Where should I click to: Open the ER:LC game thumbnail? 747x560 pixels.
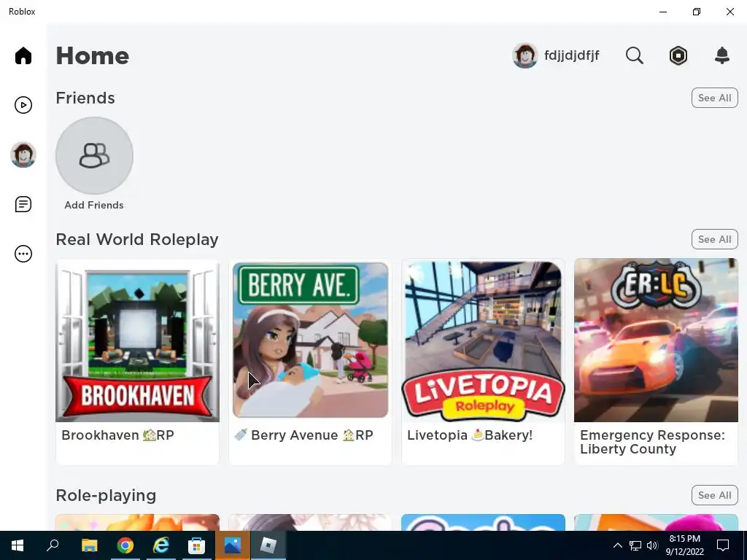pos(656,341)
